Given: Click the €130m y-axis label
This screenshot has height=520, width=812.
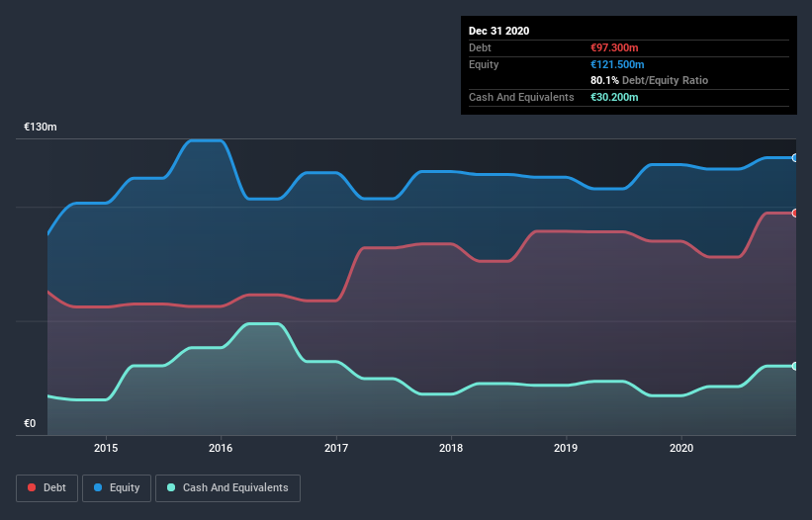Looking at the screenshot, I should (x=41, y=127).
